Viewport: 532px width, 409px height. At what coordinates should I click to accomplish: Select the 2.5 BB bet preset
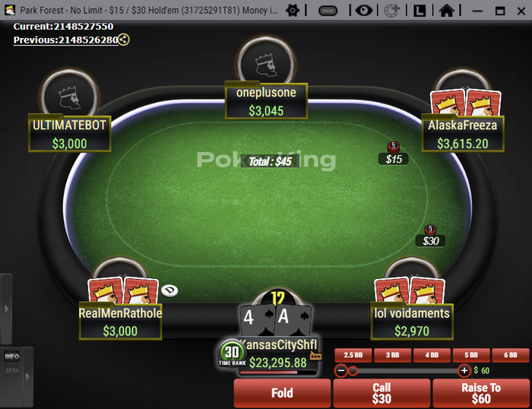353,355
